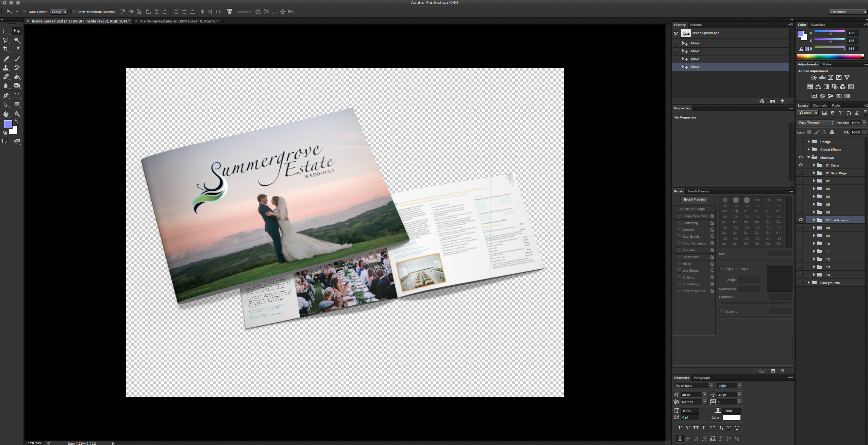Switch to the Swatches tab
Viewport: 868px width, 445px height.
point(818,25)
